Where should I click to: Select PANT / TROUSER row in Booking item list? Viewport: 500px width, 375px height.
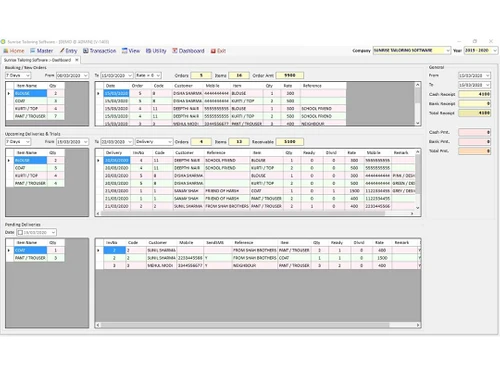(x=35, y=116)
